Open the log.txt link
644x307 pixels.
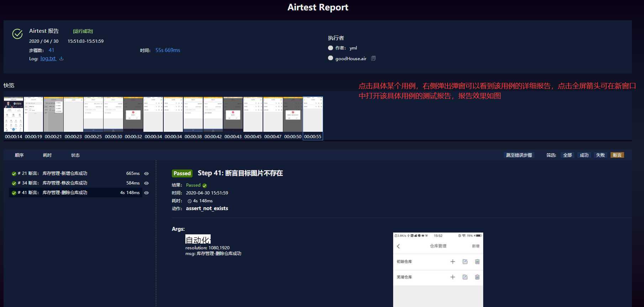click(48, 58)
